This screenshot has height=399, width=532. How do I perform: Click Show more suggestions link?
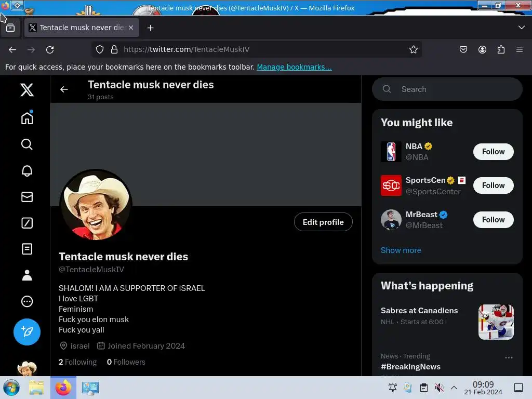point(401,250)
